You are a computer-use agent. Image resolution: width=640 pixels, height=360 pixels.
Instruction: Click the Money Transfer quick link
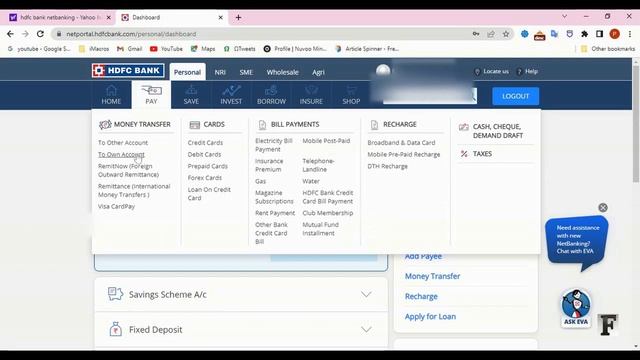432,276
